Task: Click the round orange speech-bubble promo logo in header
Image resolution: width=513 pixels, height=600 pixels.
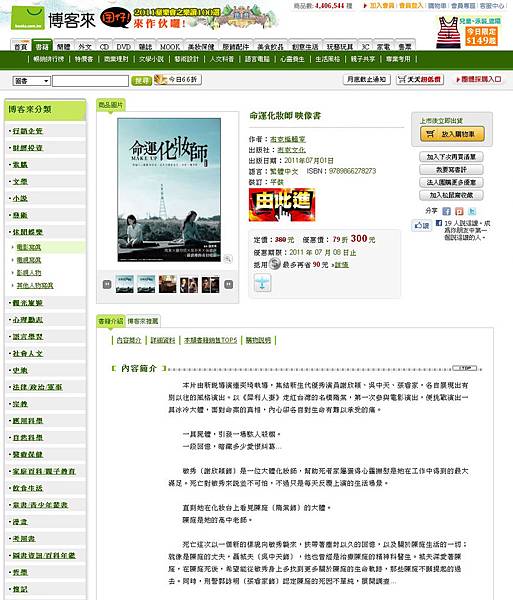Action: pos(115,18)
